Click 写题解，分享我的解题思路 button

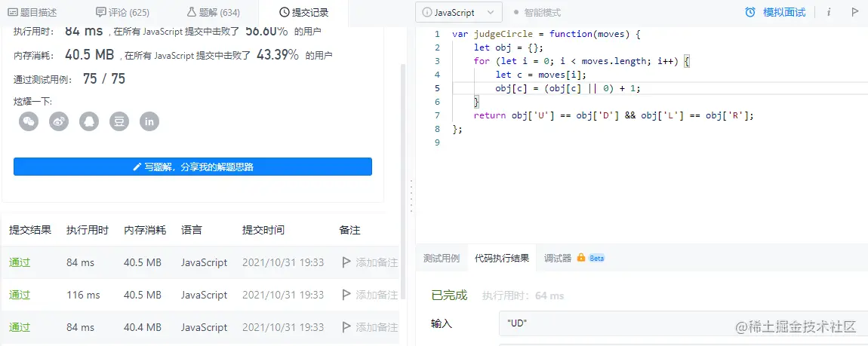[192, 167]
